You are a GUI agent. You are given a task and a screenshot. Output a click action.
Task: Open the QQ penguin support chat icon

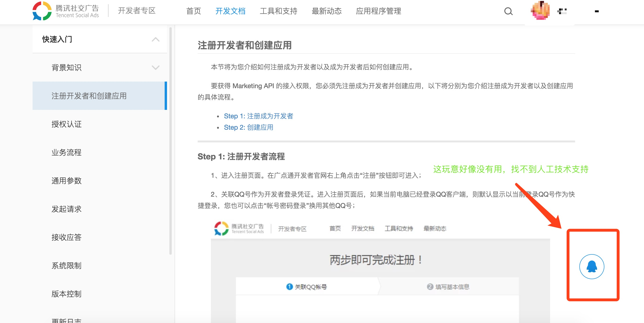click(x=591, y=266)
